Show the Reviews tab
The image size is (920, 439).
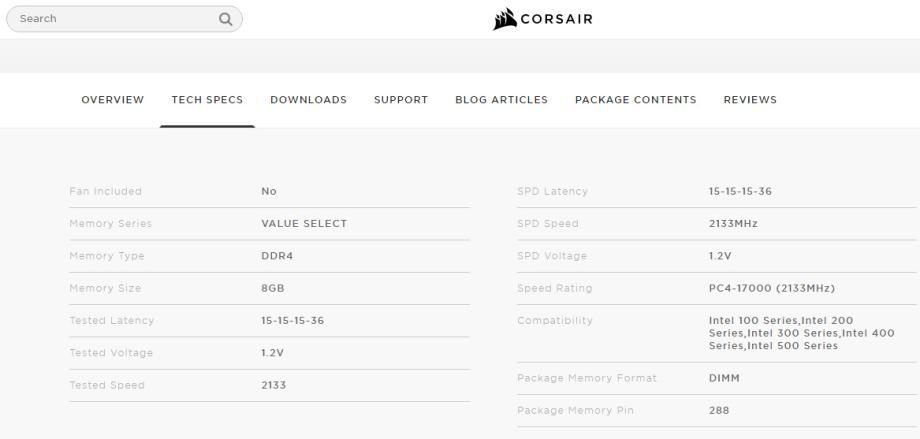(x=750, y=100)
